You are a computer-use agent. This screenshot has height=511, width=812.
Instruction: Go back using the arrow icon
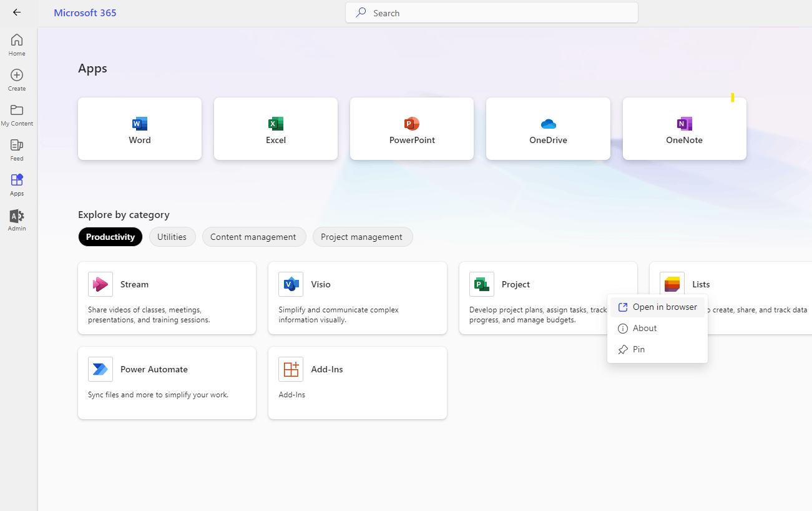click(x=17, y=12)
